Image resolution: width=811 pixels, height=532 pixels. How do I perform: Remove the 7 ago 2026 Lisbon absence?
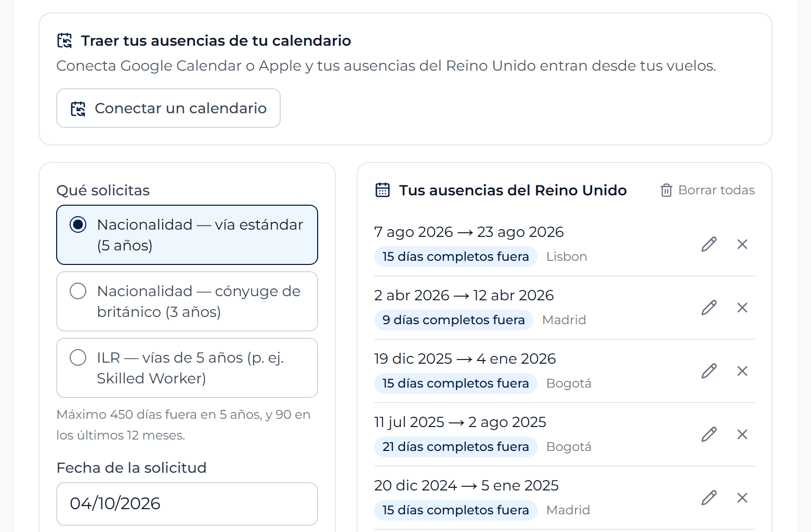pyautogui.click(x=742, y=244)
